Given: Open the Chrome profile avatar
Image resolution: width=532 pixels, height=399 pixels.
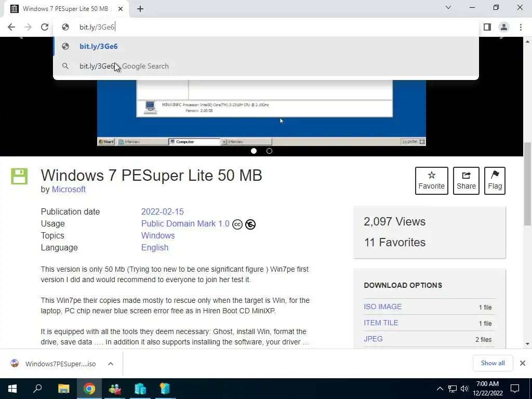Looking at the screenshot, I should [x=504, y=27].
